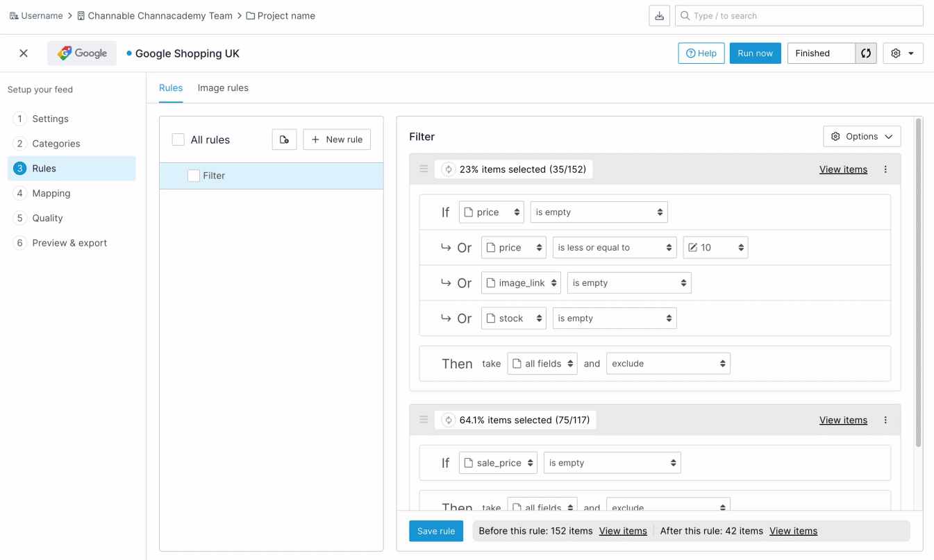Screen dimensions: 934x560
Task: Click the add rule group folder icon
Action: tap(284, 139)
